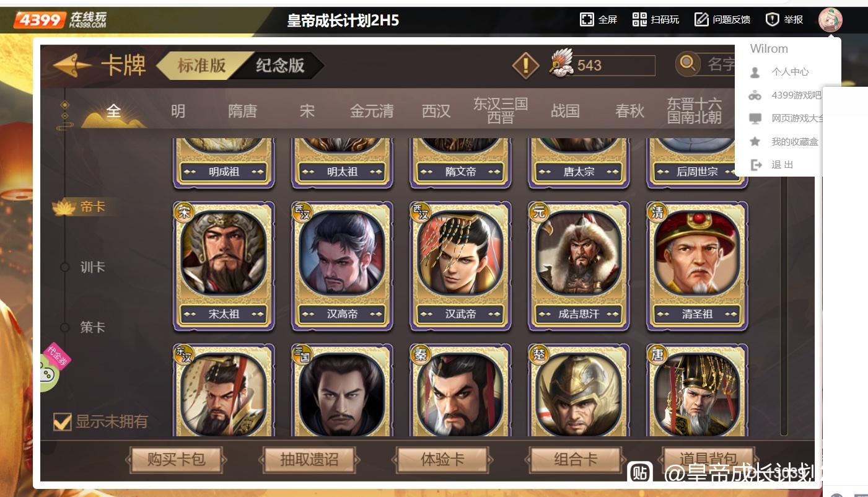
Task: Click the magnifying glass search icon
Action: click(687, 64)
